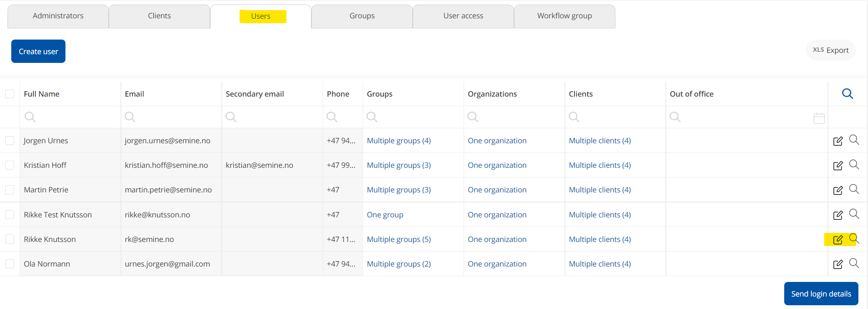The width and height of the screenshot is (868, 309).
Task: Open the calendar picker in Out of office filter
Action: 819,118
